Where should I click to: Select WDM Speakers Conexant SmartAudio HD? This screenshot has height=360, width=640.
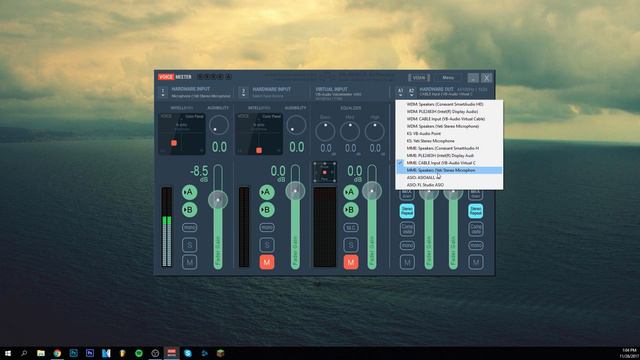[x=449, y=104]
